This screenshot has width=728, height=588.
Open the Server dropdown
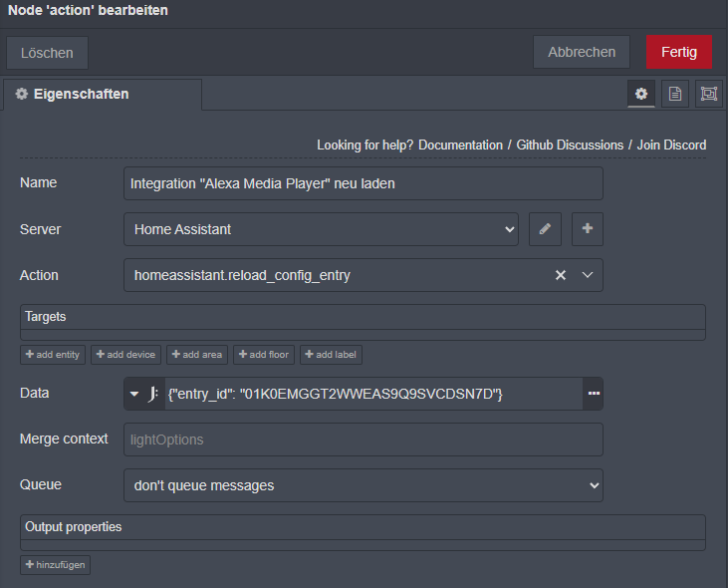[x=321, y=229]
